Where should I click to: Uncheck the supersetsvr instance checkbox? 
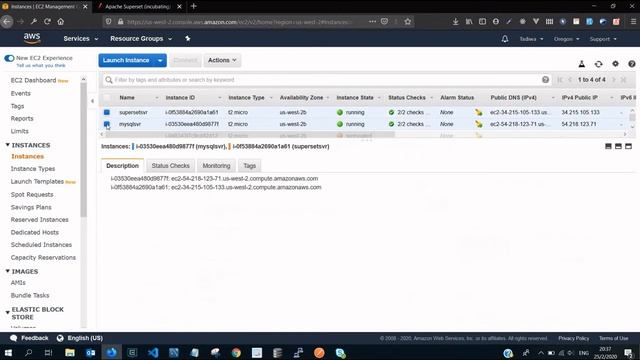tap(107, 112)
